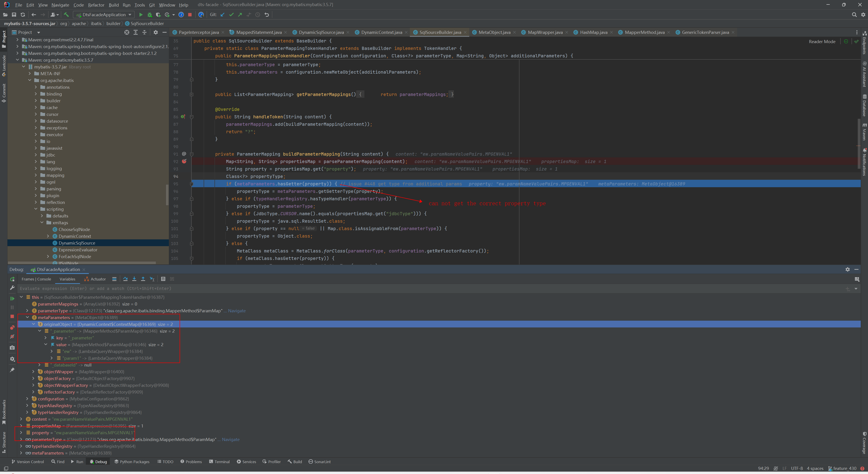
Task: Open SonarLint tool window
Action: pos(319,462)
